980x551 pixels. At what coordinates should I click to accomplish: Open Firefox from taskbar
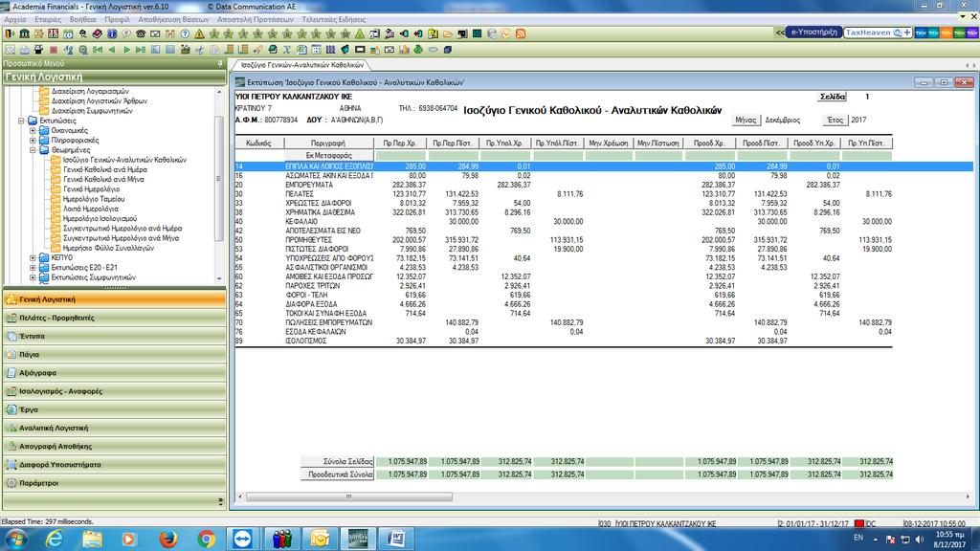[168, 539]
